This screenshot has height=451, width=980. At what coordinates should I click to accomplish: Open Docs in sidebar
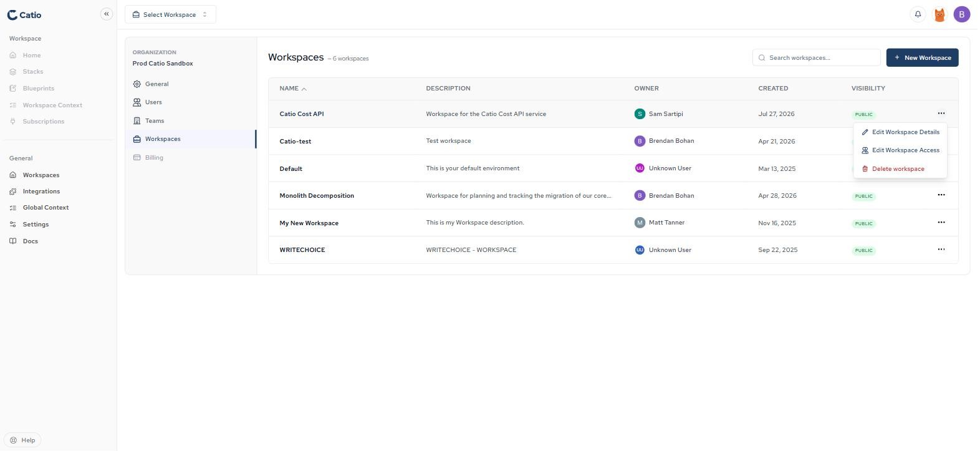coord(31,241)
